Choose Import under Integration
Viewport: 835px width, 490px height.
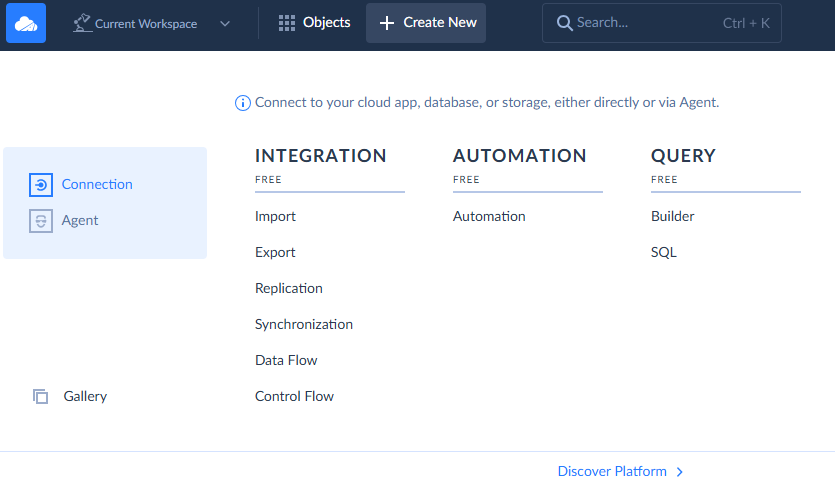(275, 217)
